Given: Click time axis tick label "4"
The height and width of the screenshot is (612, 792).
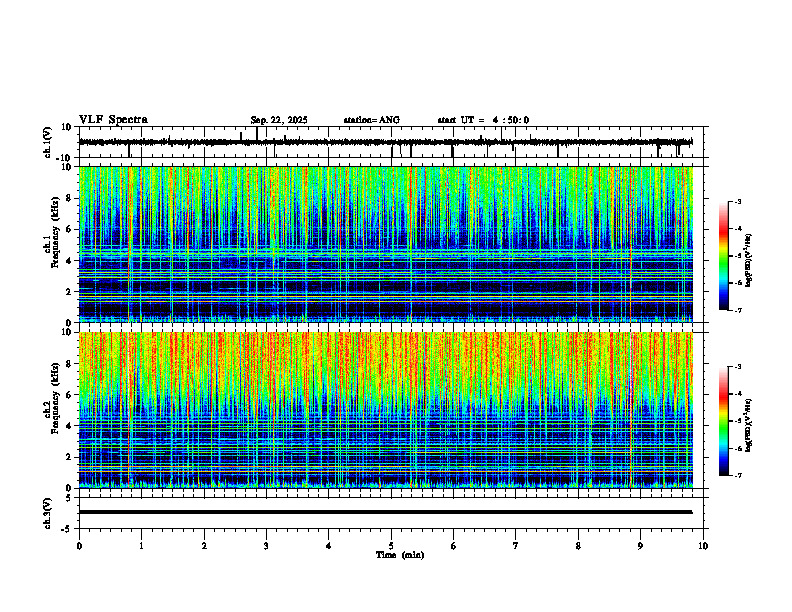Looking at the screenshot, I should coord(329,546).
